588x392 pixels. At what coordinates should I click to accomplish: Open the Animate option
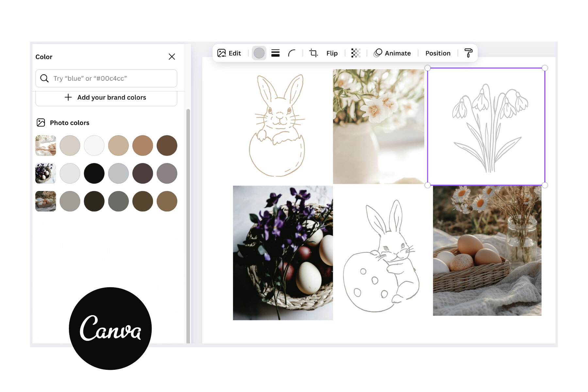[x=392, y=53]
